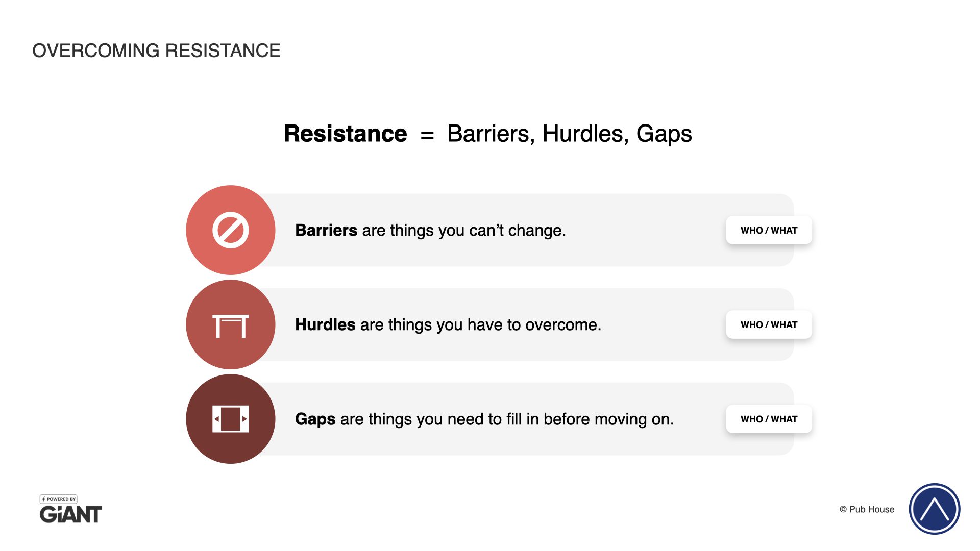980x551 pixels.
Task: Select the sentence about filling in before moving on
Action: click(484, 419)
